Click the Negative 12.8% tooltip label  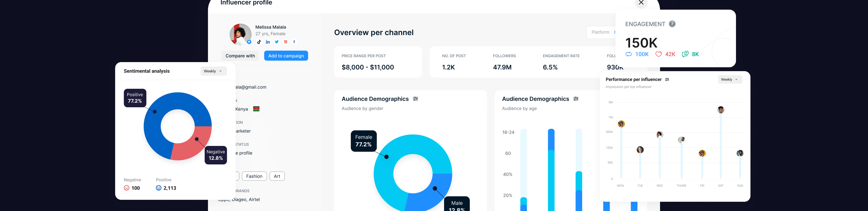pyautogui.click(x=216, y=155)
